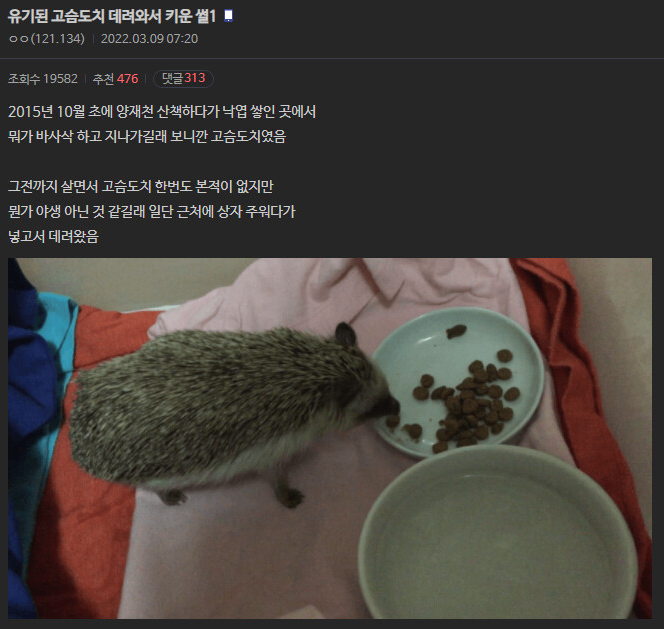Click the post date 2022.03.09 07:20
The width and height of the screenshot is (664, 629).
coord(149,39)
